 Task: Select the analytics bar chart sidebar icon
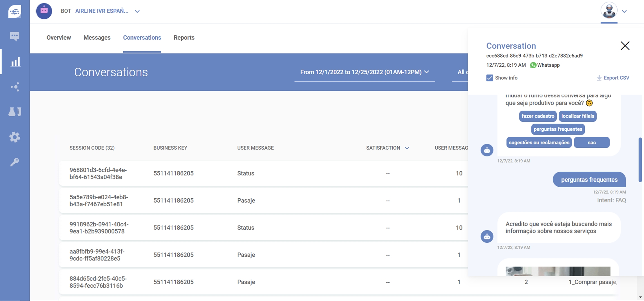tap(15, 62)
